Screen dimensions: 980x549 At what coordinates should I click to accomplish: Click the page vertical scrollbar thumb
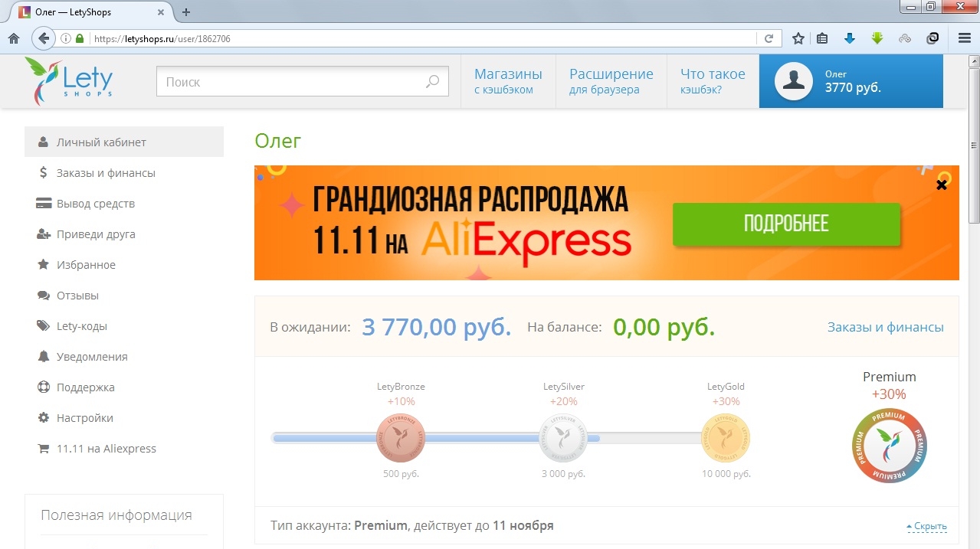pos(974,144)
